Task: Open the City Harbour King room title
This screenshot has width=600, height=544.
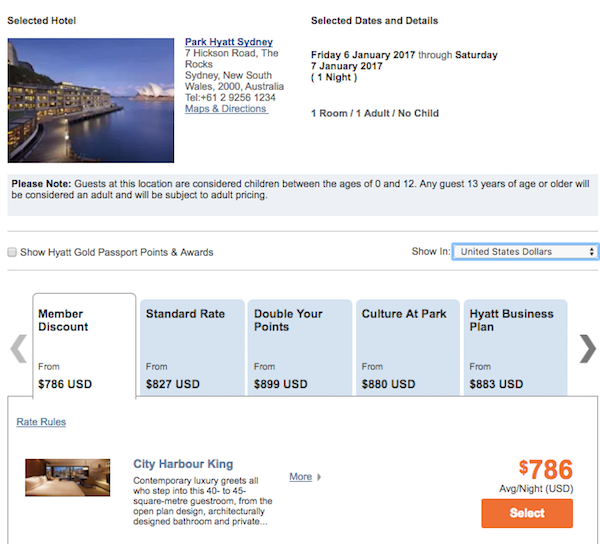Action: tap(183, 464)
